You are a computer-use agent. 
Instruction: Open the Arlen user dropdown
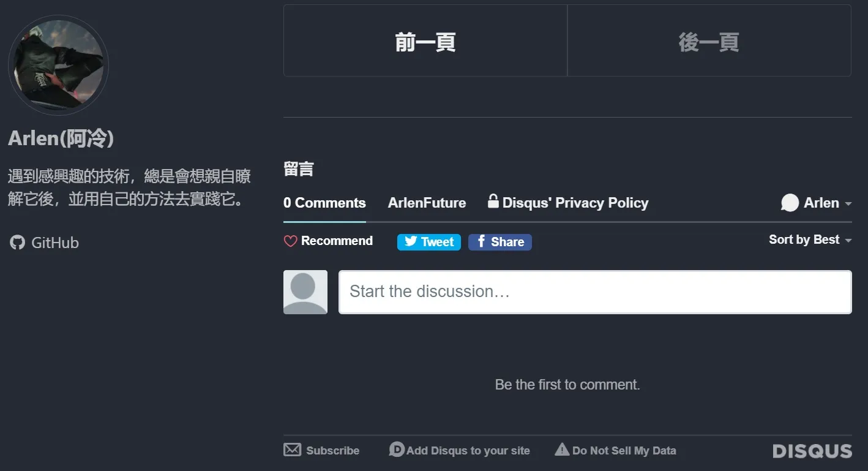(848, 203)
